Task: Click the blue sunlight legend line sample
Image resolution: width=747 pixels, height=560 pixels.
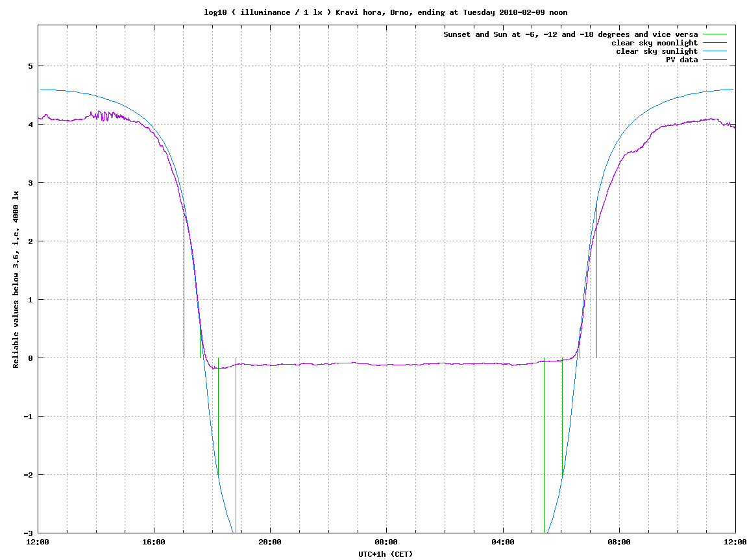Action: 715,51
